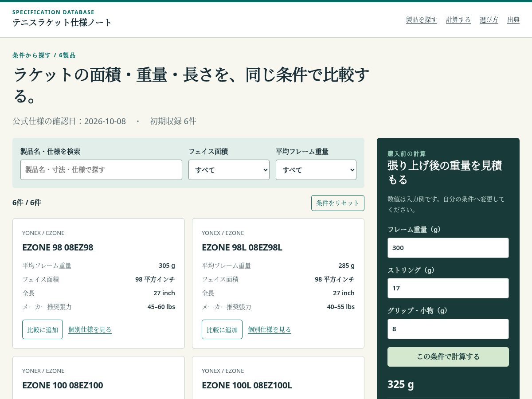View individual specs for EZONE 98L 08EZ98L
532x399 pixels.
(270, 329)
